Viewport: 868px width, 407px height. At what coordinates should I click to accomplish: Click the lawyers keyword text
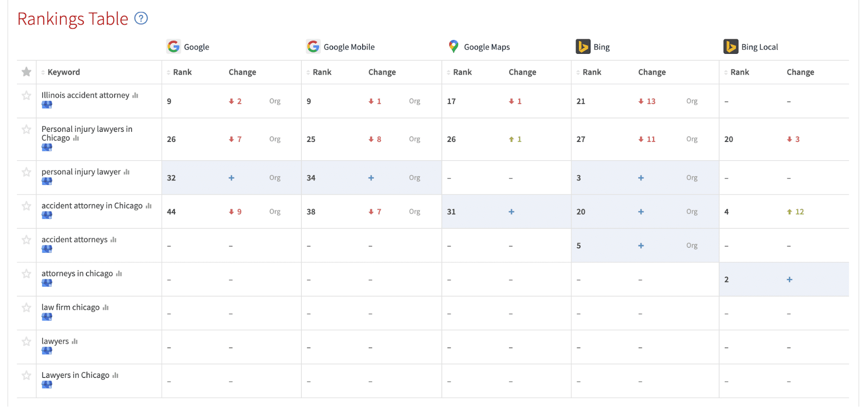pos(55,341)
